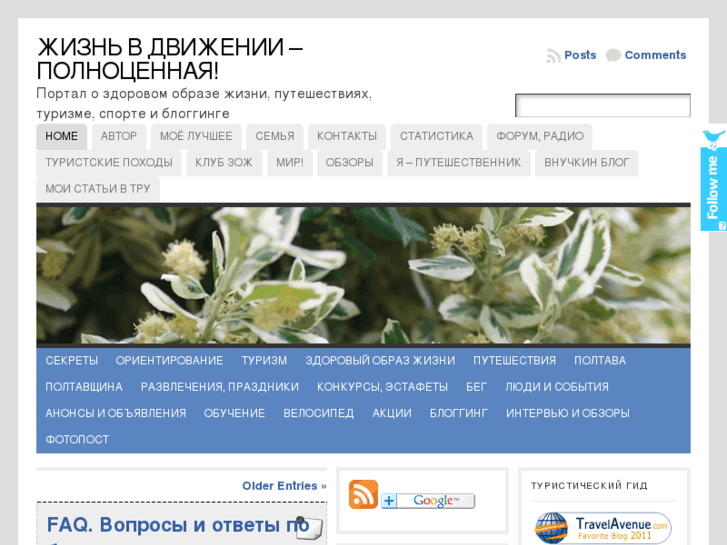Open the АВТОР tab
The height and width of the screenshot is (545, 727).
point(119,136)
